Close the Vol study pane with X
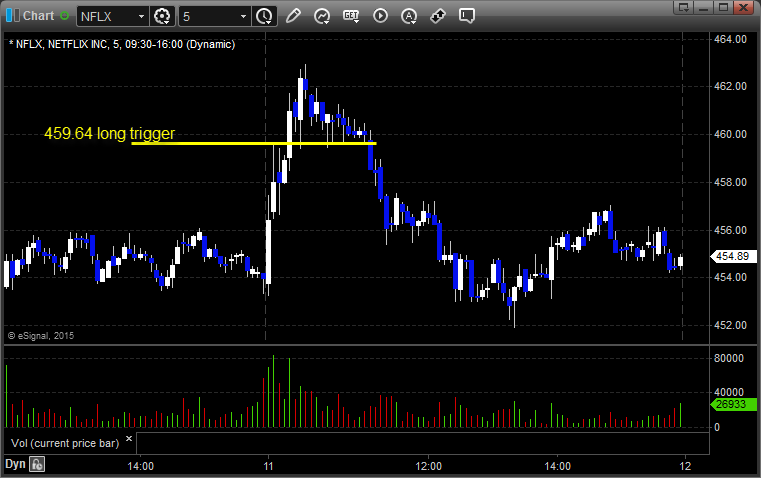761x478 pixels. point(129,439)
